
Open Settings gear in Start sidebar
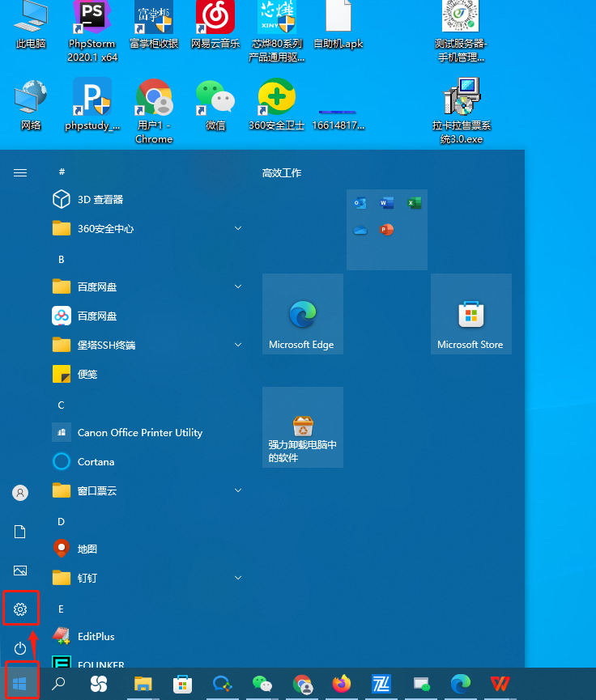point(21,609)
